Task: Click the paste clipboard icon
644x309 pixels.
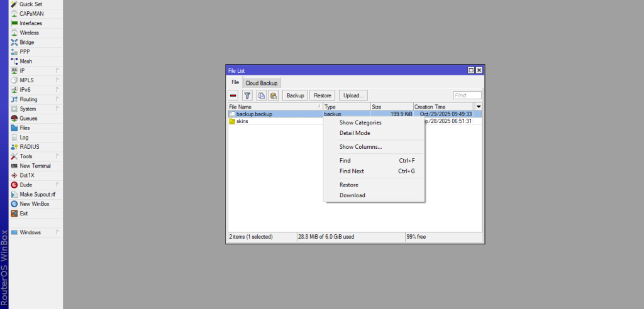Action: pos(274,95)
